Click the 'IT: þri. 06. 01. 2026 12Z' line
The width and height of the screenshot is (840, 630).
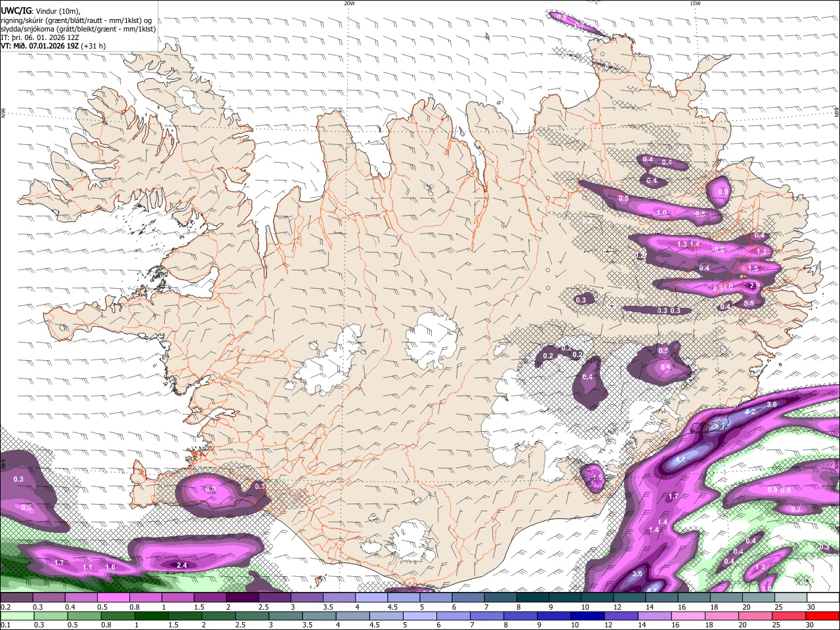tap(40, 37)
